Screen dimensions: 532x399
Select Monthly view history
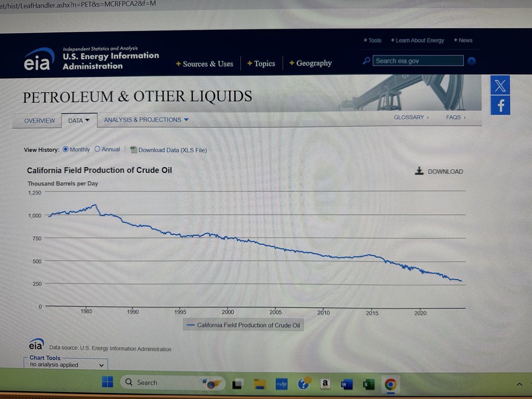point(66,149)
